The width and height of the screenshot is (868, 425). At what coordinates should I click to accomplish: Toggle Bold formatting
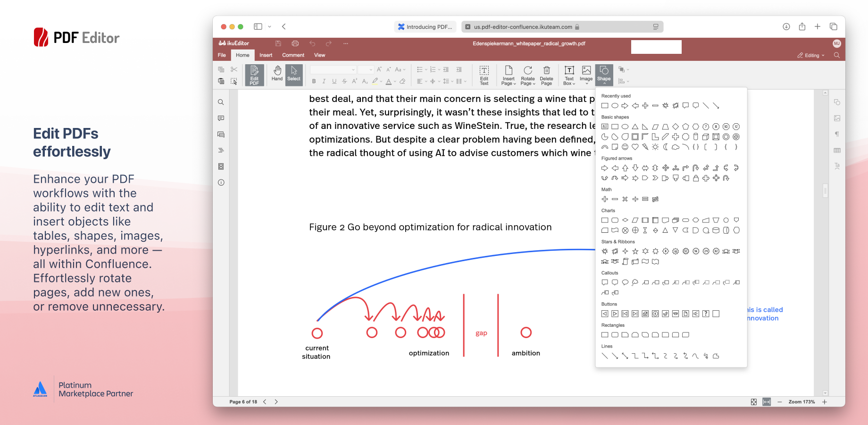point(314,81)
